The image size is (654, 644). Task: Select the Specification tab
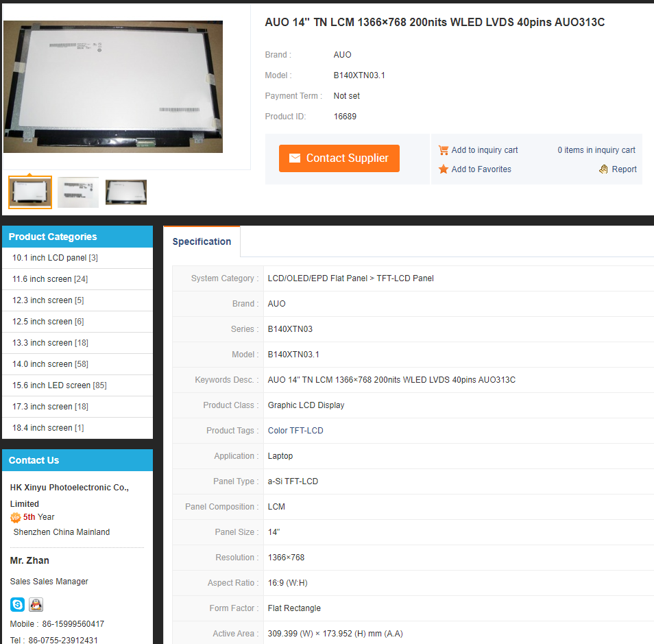coord(202,241)
